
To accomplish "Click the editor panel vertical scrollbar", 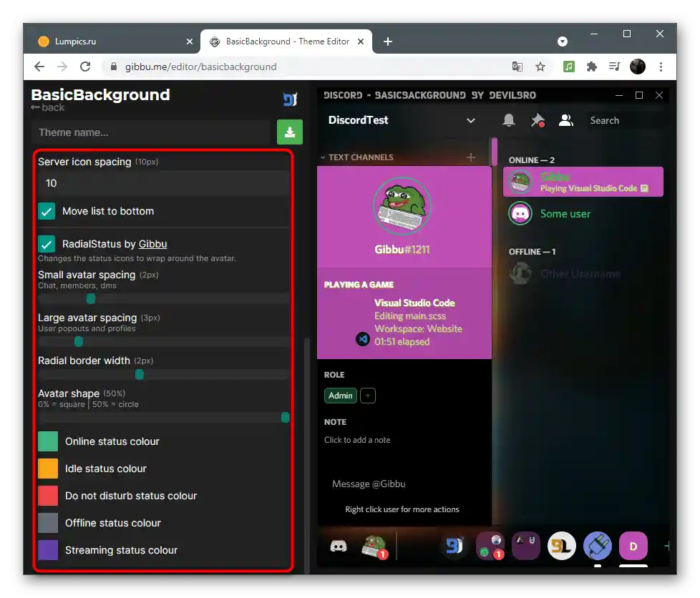I will coord(306,455).
